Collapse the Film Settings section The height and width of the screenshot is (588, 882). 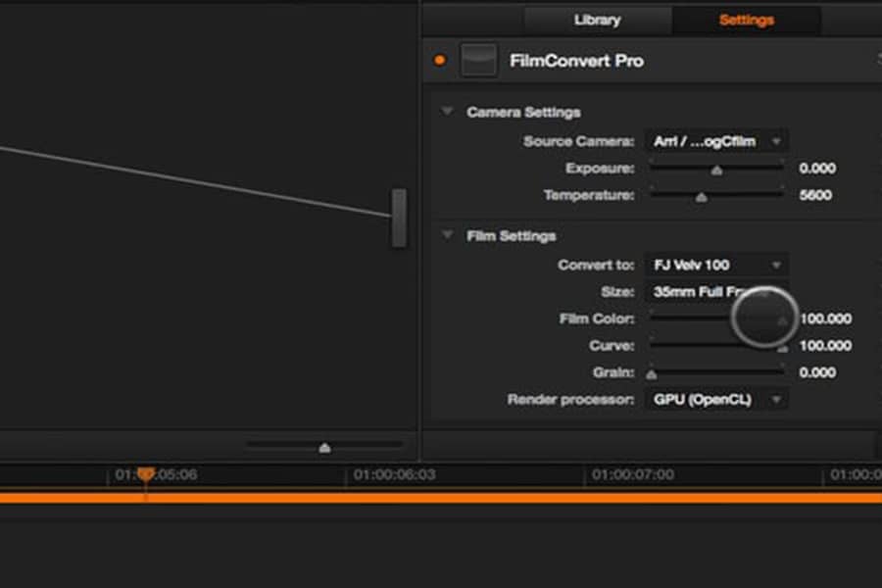click(448, 234)
